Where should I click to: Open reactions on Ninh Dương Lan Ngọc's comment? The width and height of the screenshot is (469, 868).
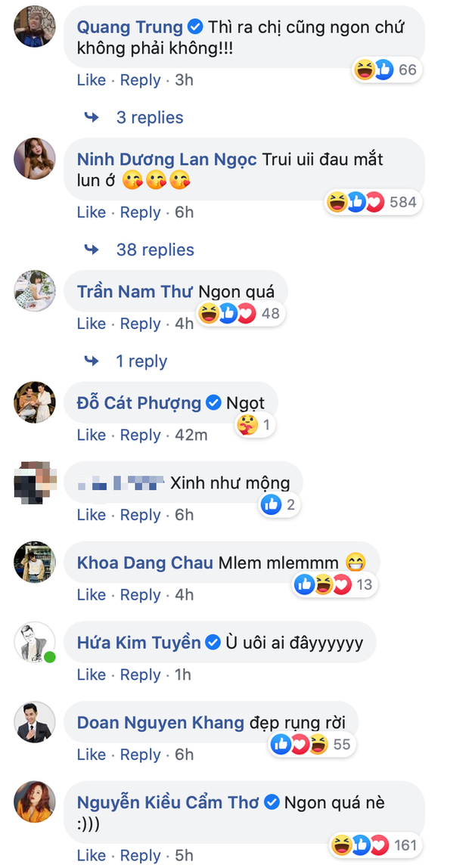(x=373, y=202)
